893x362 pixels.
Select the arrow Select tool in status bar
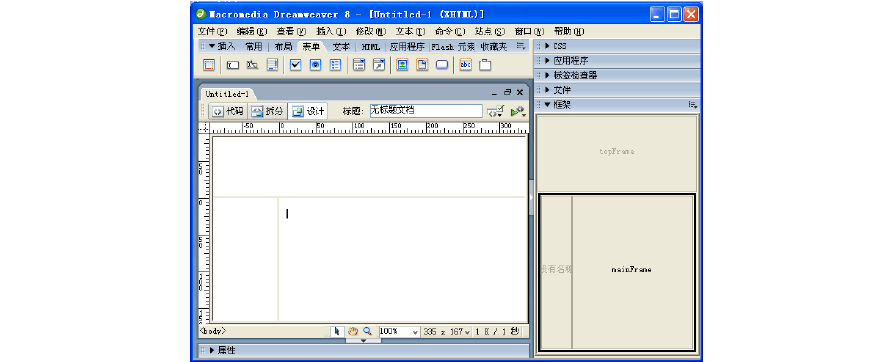337,331
